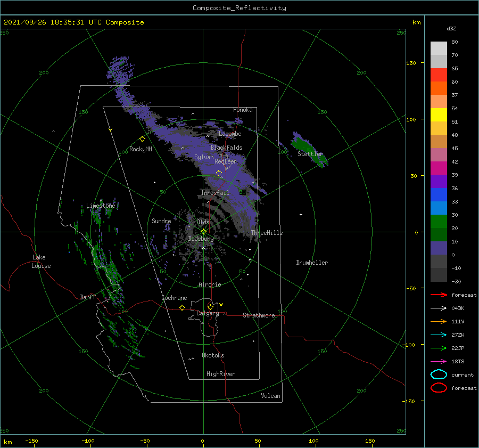Click the dBZ legend heading
Screen dimensions: 479x448
pos(451,28)
